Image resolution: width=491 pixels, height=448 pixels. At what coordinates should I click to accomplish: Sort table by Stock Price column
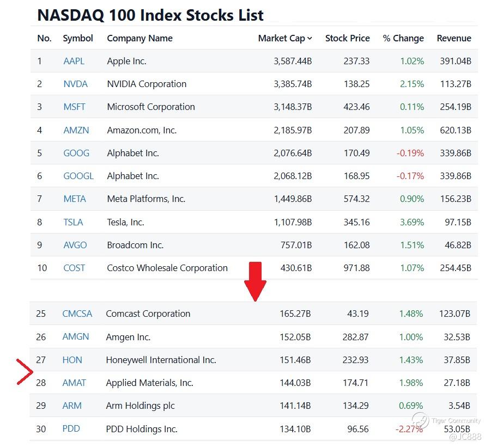347,38
